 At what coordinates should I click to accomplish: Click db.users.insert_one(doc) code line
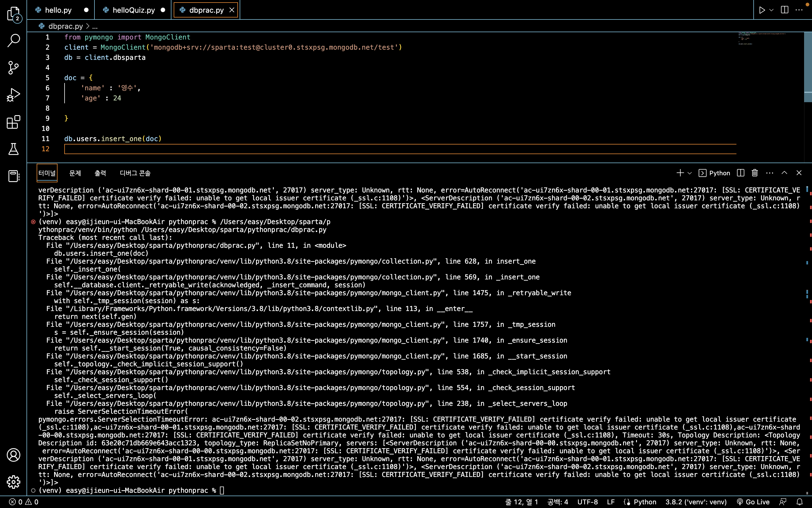tap(113, 139)
